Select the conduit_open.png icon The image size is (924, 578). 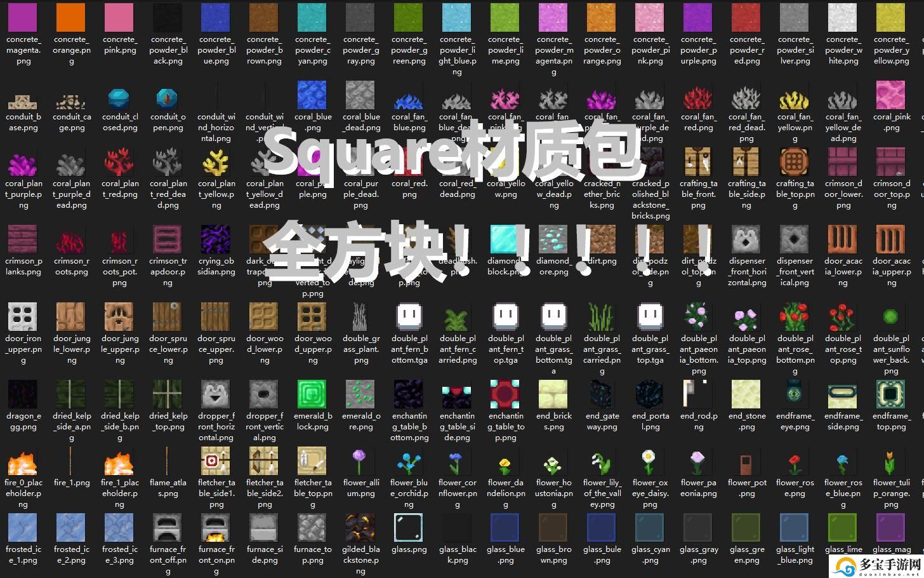point(168,98)
